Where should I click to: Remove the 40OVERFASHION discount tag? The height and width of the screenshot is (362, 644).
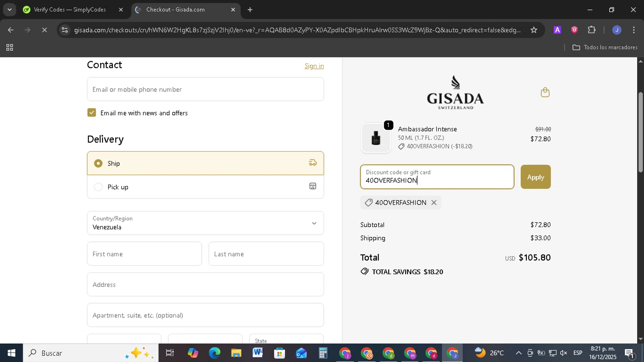(x=434, y=203)
